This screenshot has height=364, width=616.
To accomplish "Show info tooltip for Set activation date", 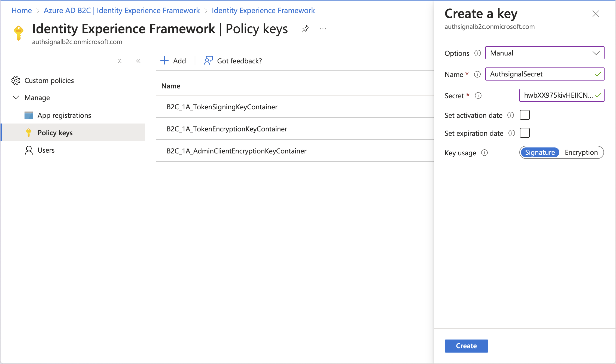I will 511,115.
